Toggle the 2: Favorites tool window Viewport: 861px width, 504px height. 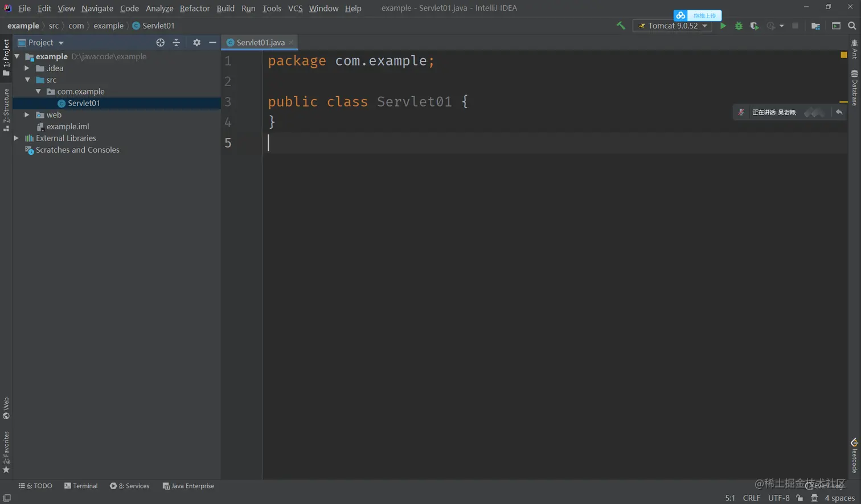coord(6,452)
